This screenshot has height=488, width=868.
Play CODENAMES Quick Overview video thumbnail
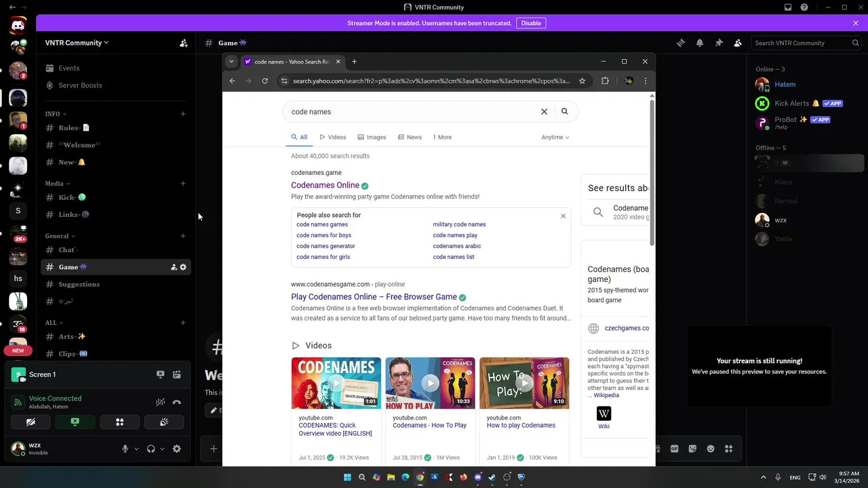tap(336, 383)
